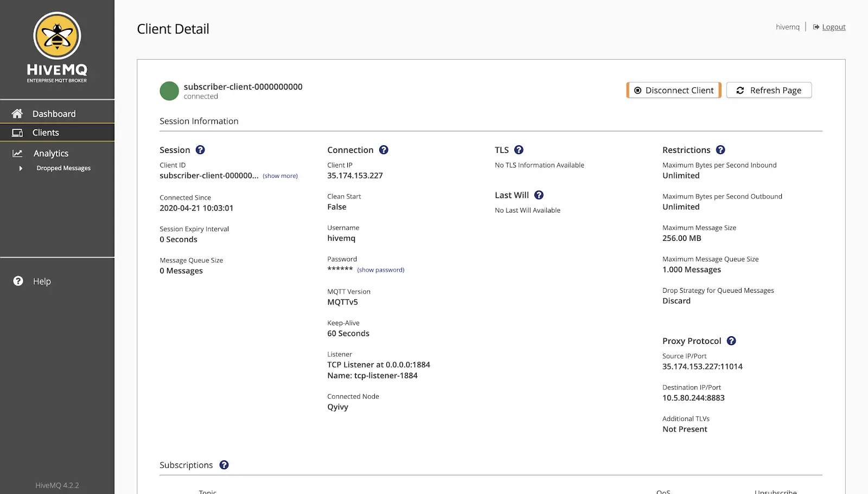Click the Client Detail page title

[x=173, y=29]
